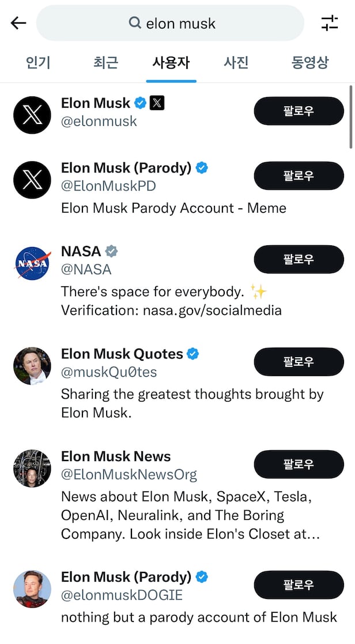Tap blue verified badge next to Elon Musk

(140, 103)
